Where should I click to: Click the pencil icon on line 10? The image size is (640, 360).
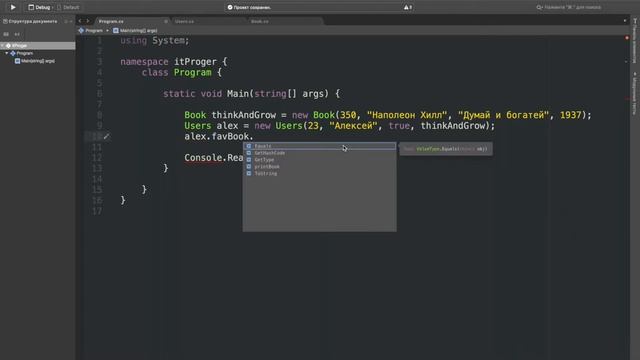pyautogui.click(x=107, y=136)
